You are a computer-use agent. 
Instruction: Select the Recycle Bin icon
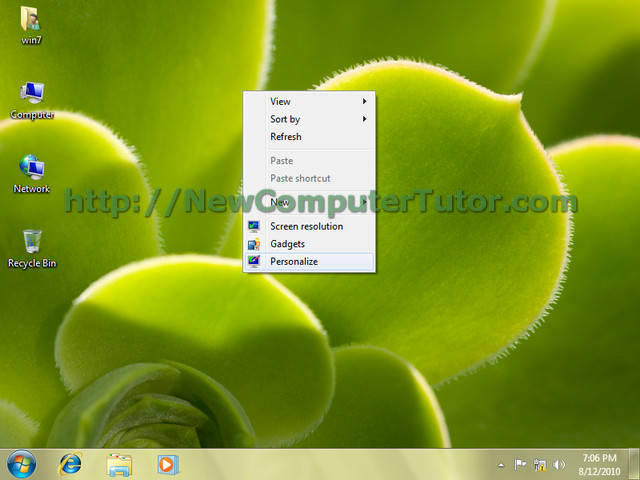(x=32, y=249)
